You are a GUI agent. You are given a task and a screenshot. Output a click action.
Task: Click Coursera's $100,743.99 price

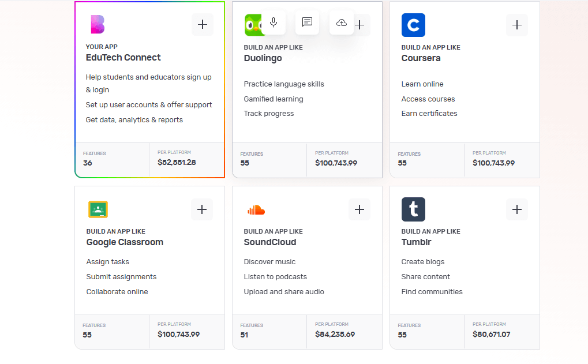(x=493, y=163)
